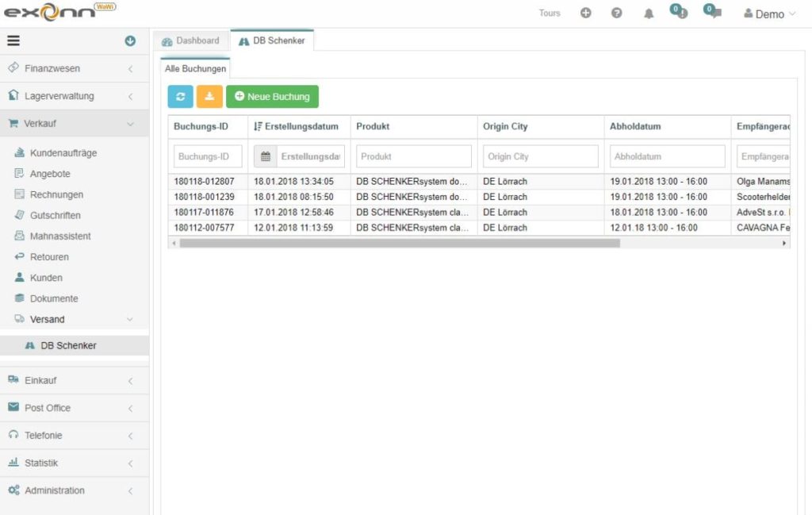The image size is (812, 515).
Task: Open Gutschriften in the sidebar
Action: point(55,215)
